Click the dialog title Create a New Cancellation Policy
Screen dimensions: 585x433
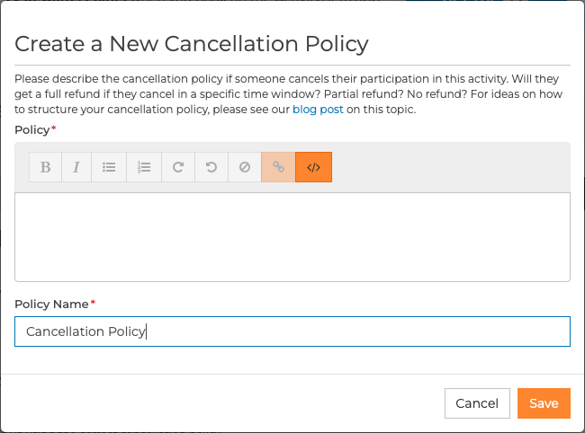pos(191,44)
